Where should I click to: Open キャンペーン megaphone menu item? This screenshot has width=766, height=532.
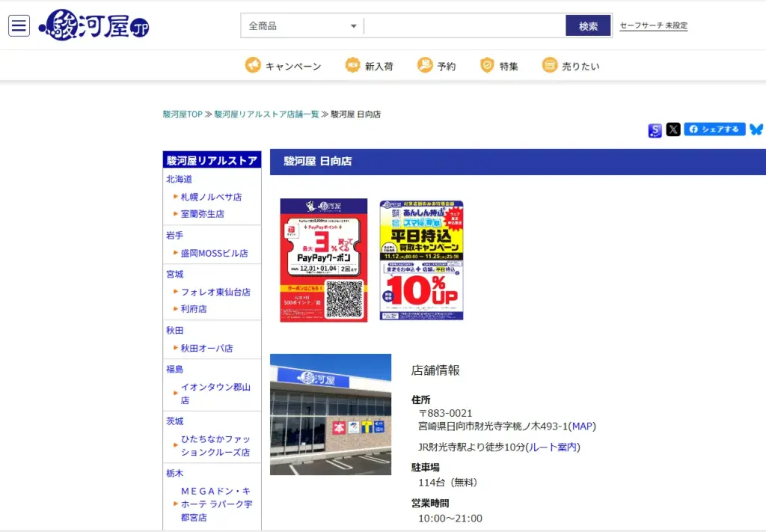tap(284, 66)
